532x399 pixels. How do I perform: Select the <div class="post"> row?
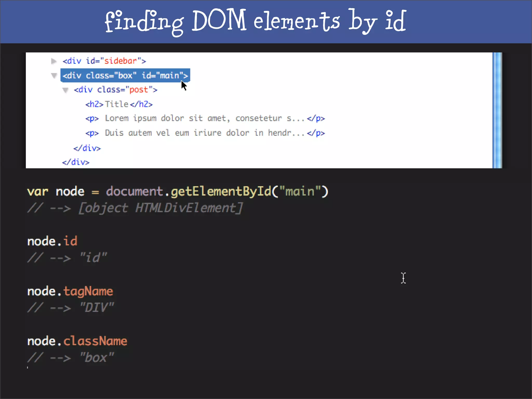click(x=116, y=90)
